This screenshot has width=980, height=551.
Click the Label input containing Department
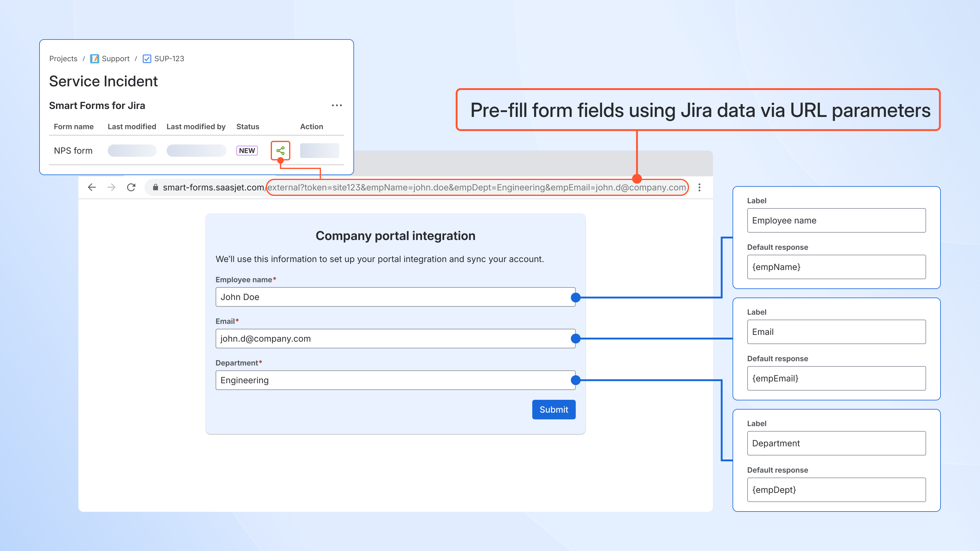pos(836,443)
